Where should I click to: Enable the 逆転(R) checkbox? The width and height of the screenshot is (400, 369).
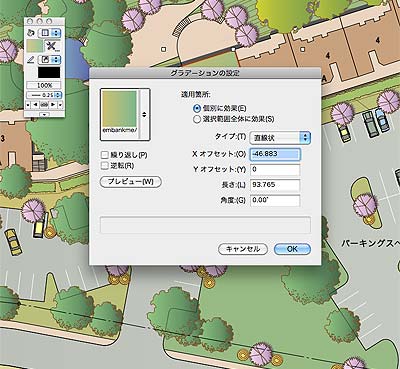click(x=105, y=165)
